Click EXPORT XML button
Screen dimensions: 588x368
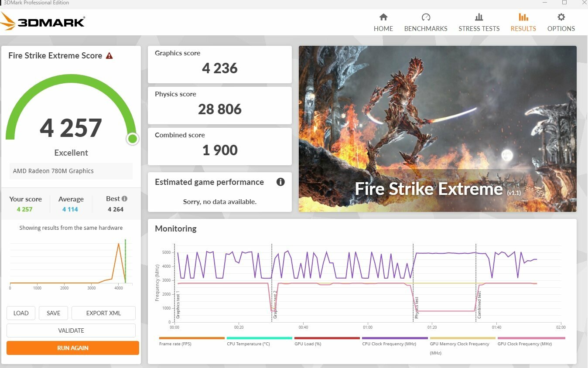[x=103, y=313]
